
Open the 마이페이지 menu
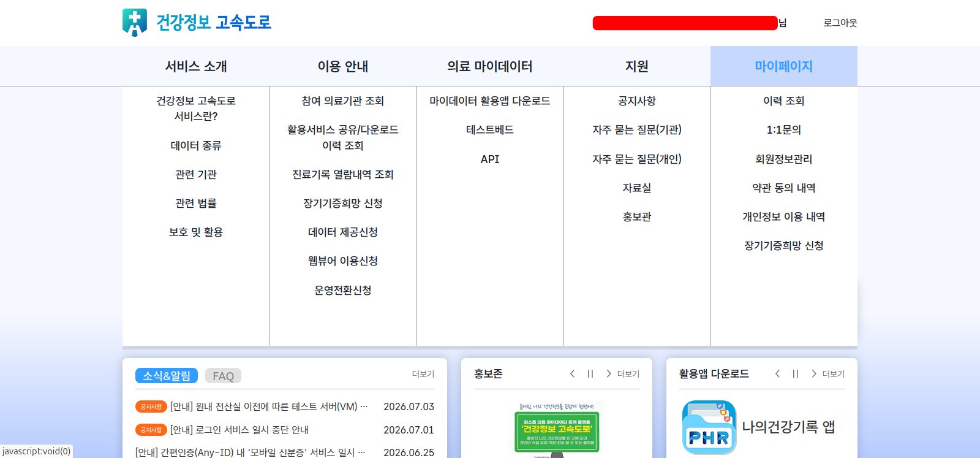pos(784,66)
